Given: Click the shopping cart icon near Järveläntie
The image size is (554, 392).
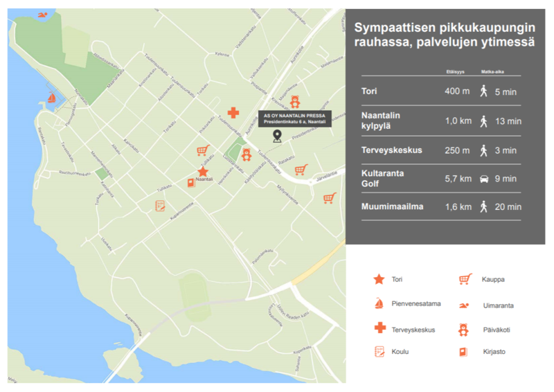Looking at the screenshot, I should tap(301, 169).
